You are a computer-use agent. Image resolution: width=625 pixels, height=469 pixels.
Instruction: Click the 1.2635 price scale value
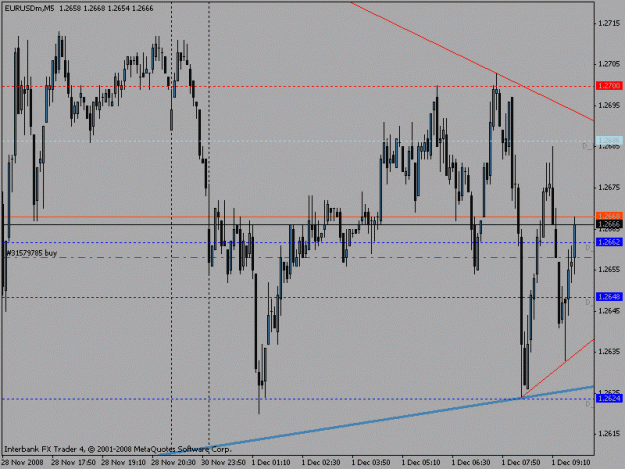coord(609,352)
